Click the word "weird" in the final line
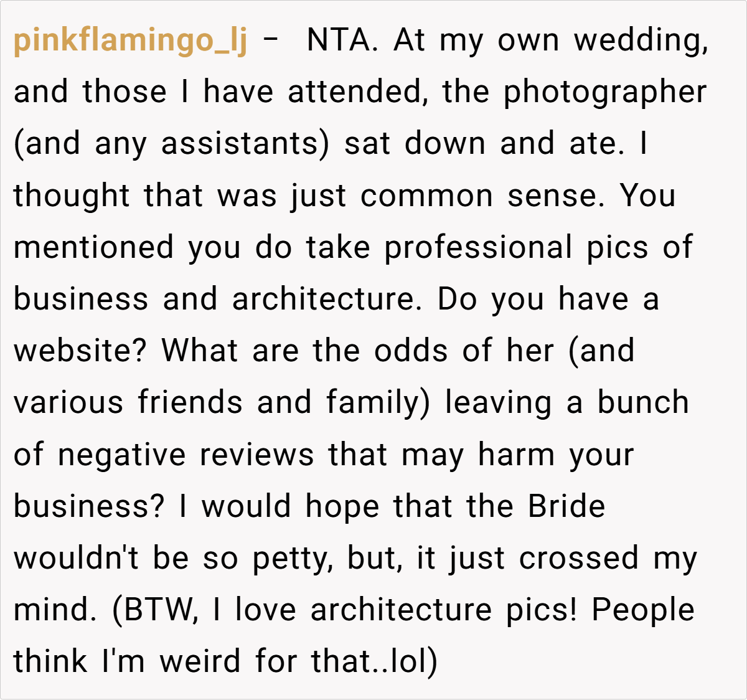Viewport: 747px width, 700px height. [x=199, y=661]
